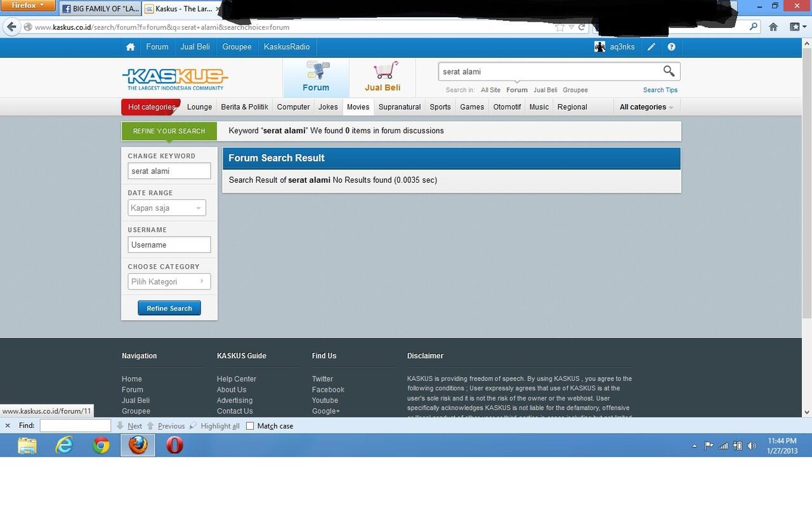Launch Chrome from taskbar
Image resolution: width=812 pixels, height=513 pixels.
(101, 446)
